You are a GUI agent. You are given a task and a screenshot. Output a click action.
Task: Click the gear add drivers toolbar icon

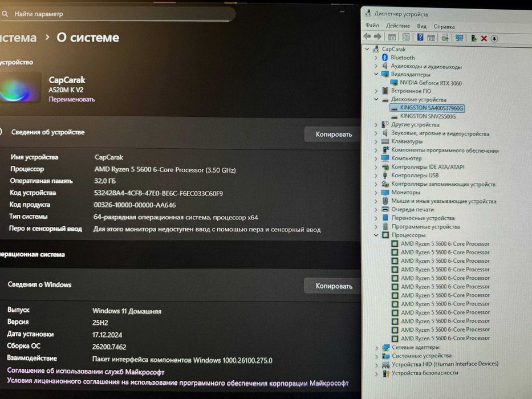pyautogui.click(x=445, y=38)
